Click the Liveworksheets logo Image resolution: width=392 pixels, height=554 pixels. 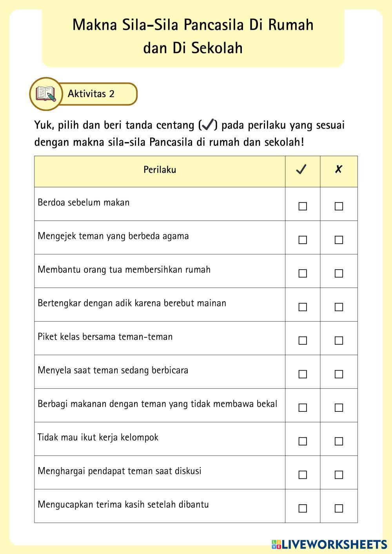(329, 544)
